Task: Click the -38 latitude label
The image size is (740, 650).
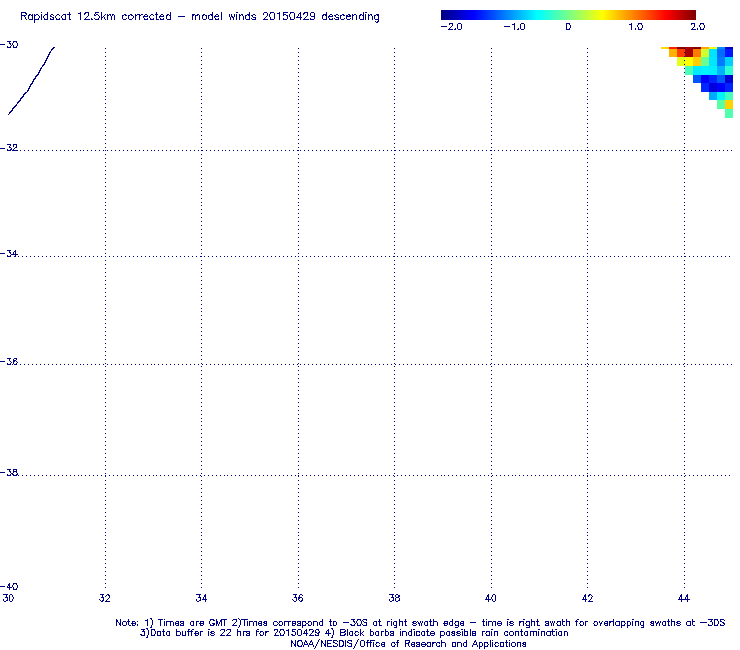Action: pyautogui.click(x=9, y=473)
